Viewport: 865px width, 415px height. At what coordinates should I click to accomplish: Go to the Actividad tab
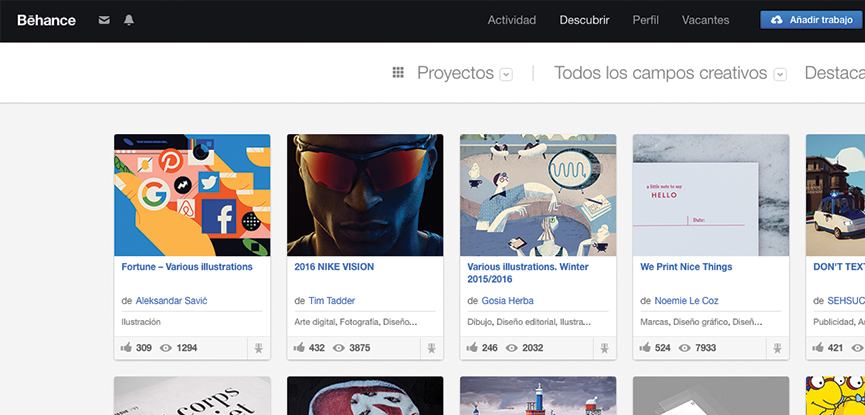511,20
